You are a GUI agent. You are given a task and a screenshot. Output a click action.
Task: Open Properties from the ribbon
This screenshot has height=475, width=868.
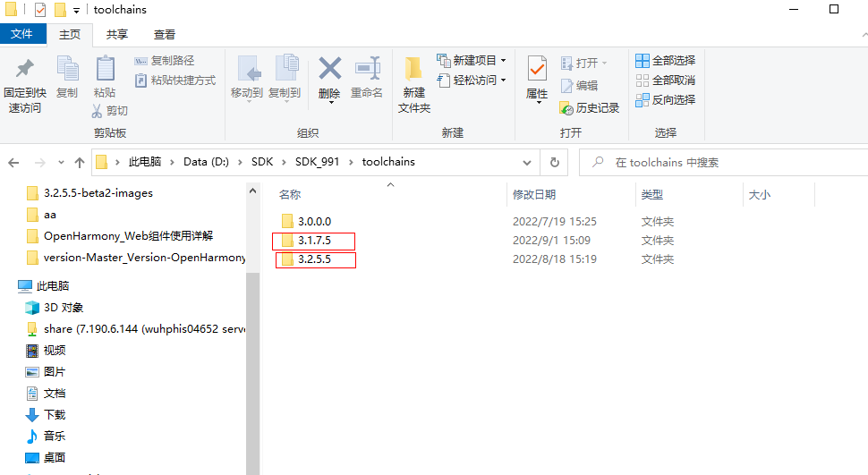click(537, 70)
